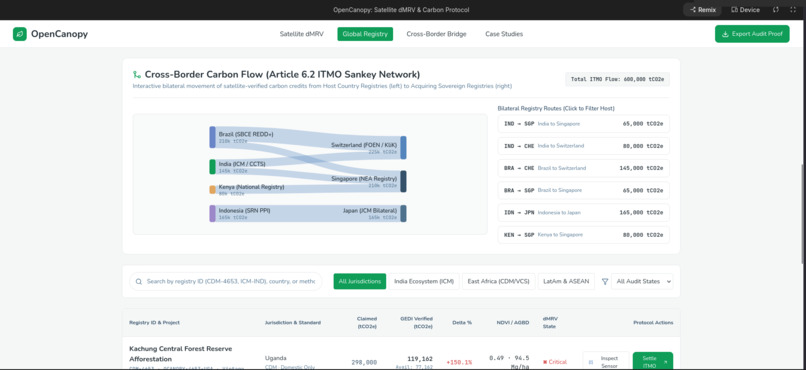Open Kachung Central Forest Reserve project
The width and height of the screenshot is (806, 370).
pyautogui.click(x=180, y=354)
